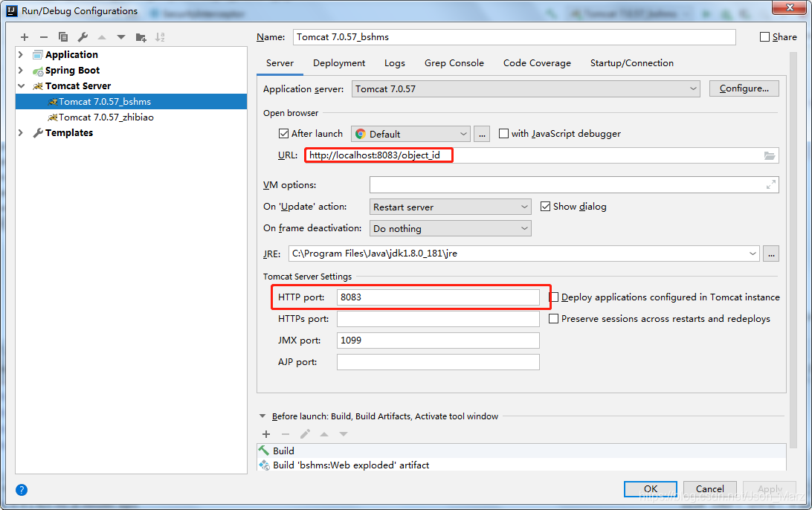This screenshot has width=812, height=510.
Task: Click JRE browse ellipsis button
Action: pos(771,254)
